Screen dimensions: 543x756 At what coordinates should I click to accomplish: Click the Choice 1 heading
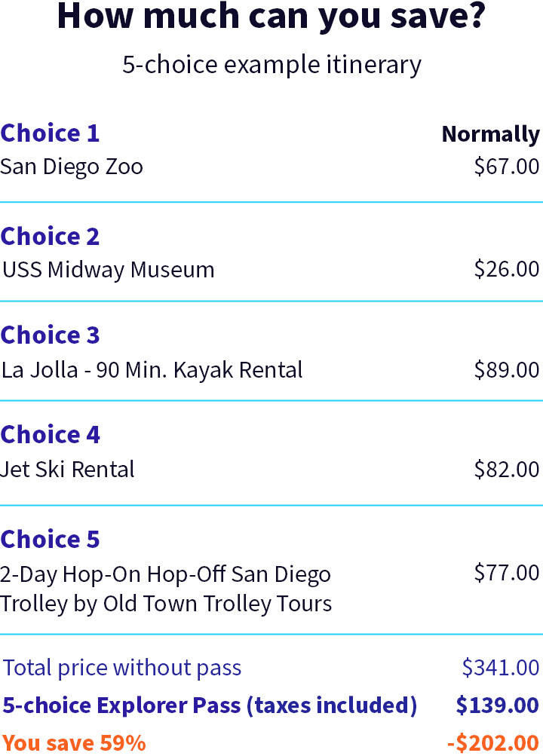pos(50,133)
